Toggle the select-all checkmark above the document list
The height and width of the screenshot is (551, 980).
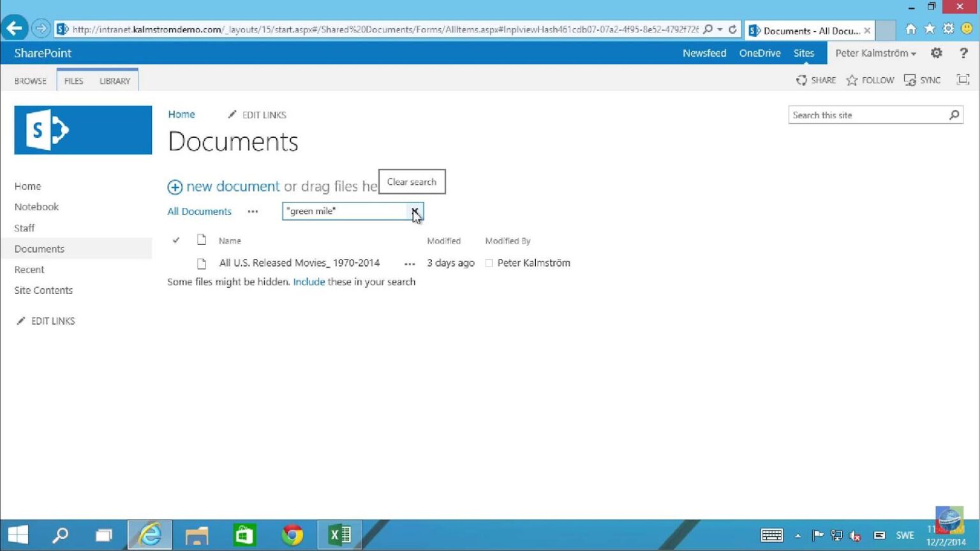176,240
